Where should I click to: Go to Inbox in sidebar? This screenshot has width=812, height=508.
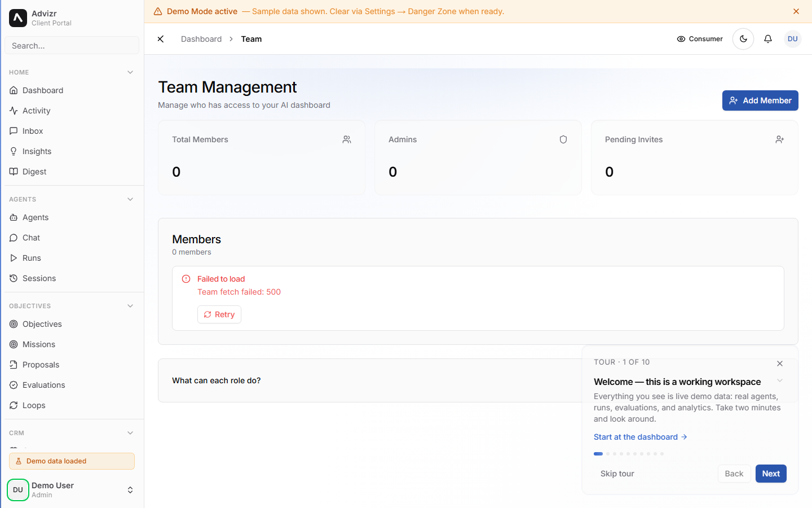coord(72,131)
